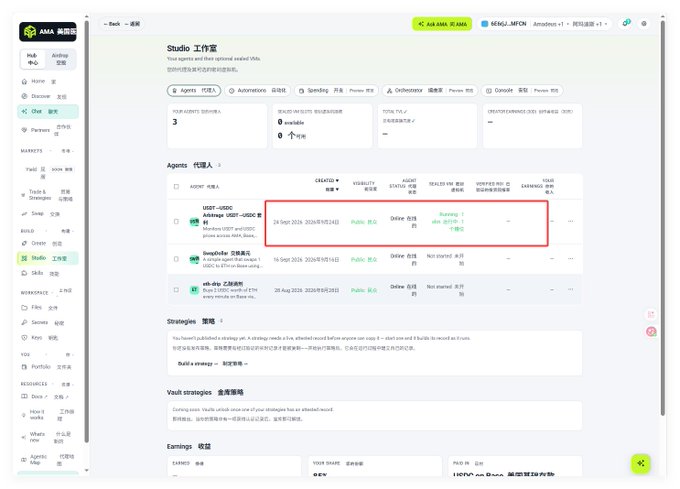Open the eth-drip agent avatar
The height and width of the screenshot is (489, 680).
tap(194, 290)
